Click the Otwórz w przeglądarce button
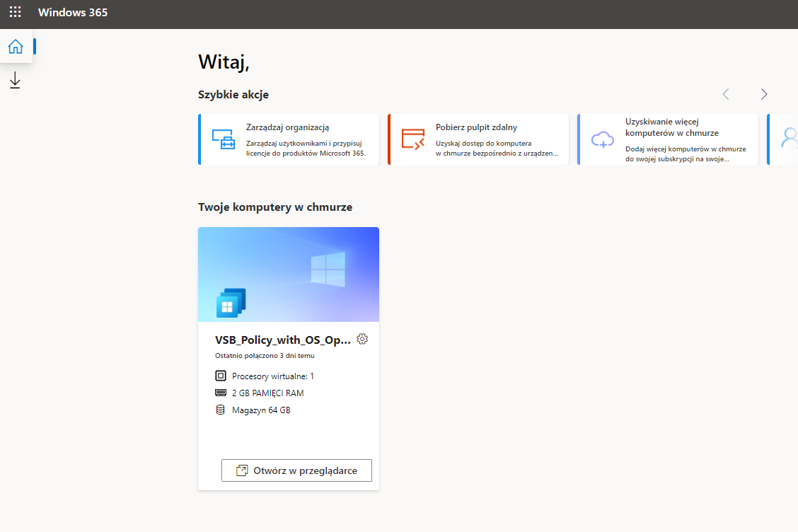The height and width of the screenshot is (532, 798). (x=296, y=470)
